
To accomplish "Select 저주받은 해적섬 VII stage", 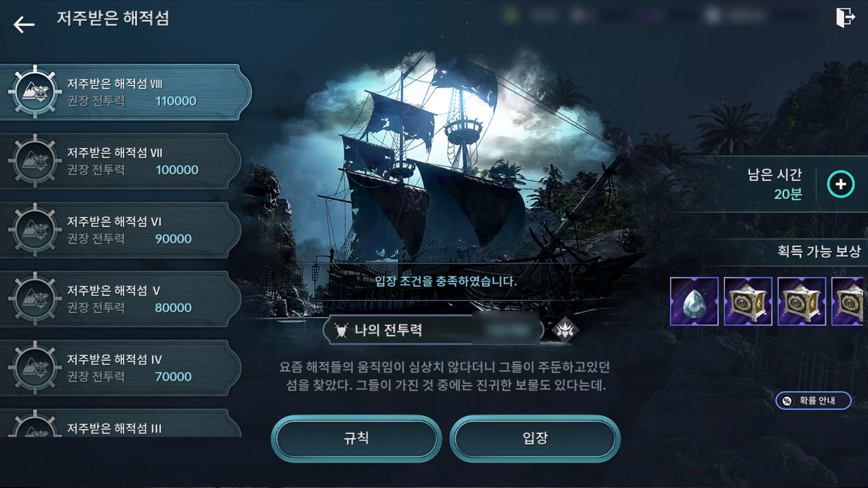I will click(x=121, y=161).
